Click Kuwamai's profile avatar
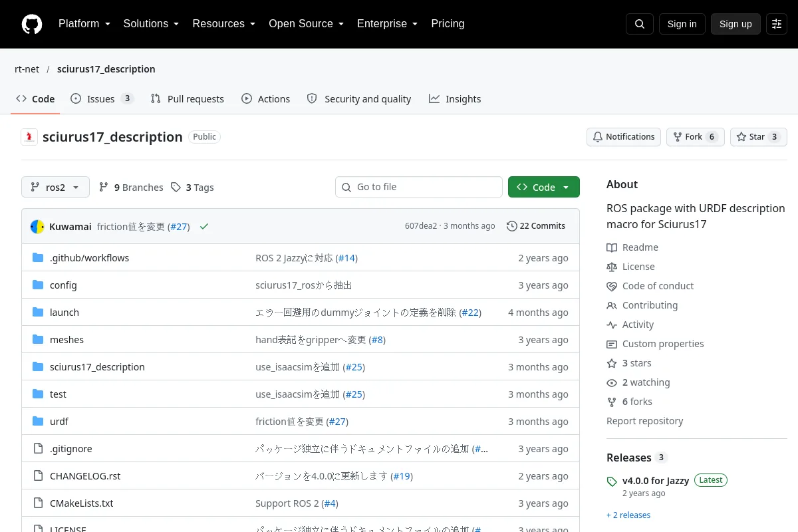This screenshot has height=532, width=798. 37,227
